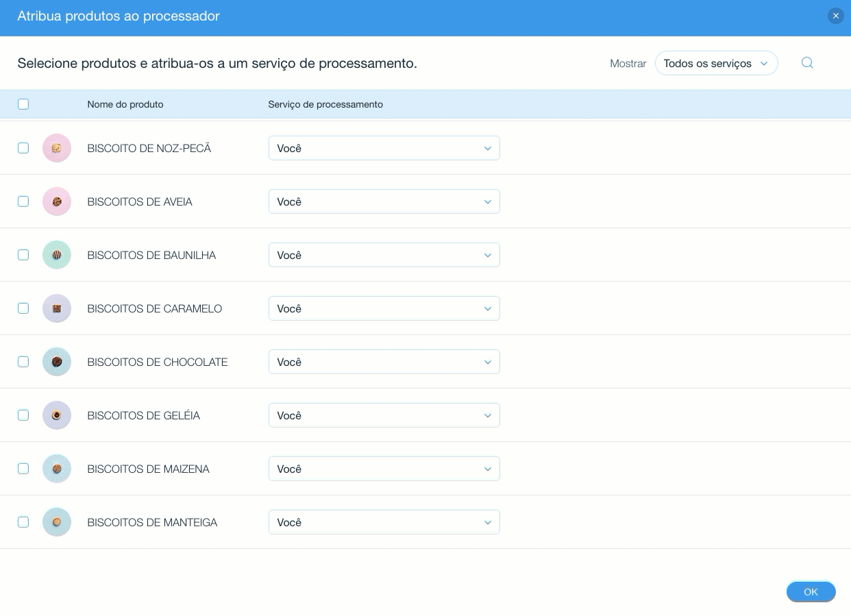
Task: Click BISCOITOS DE MAIZENA product image
Action: click(x=57, y=469)
